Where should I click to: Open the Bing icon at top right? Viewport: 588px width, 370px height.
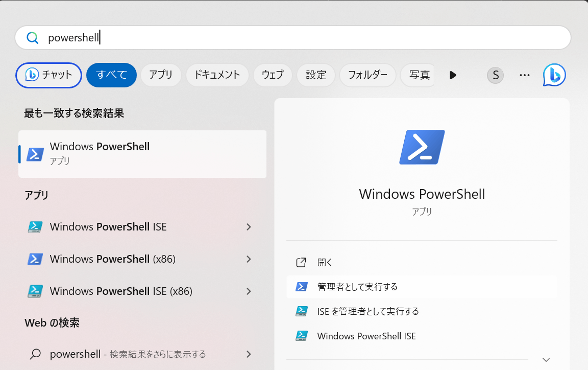(554, 75)
